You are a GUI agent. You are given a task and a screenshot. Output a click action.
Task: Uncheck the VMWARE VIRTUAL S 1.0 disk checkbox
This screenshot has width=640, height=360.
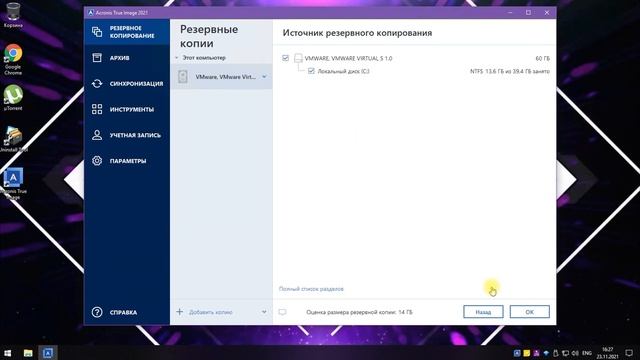pyautogui.click(x=285, y=58)
